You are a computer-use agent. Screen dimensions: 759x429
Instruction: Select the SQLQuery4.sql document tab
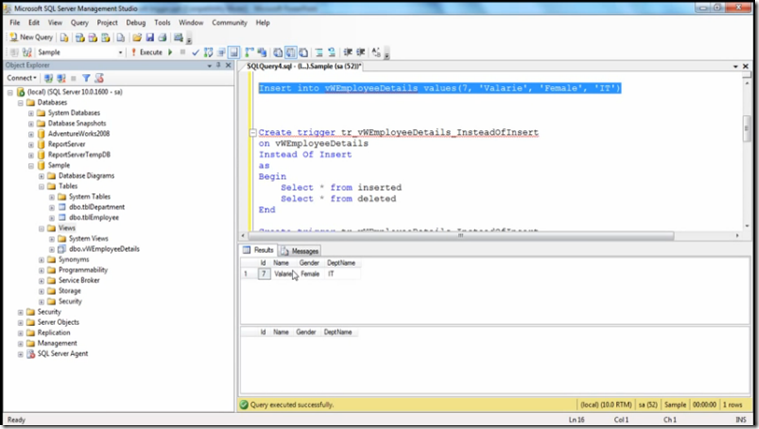303,66
